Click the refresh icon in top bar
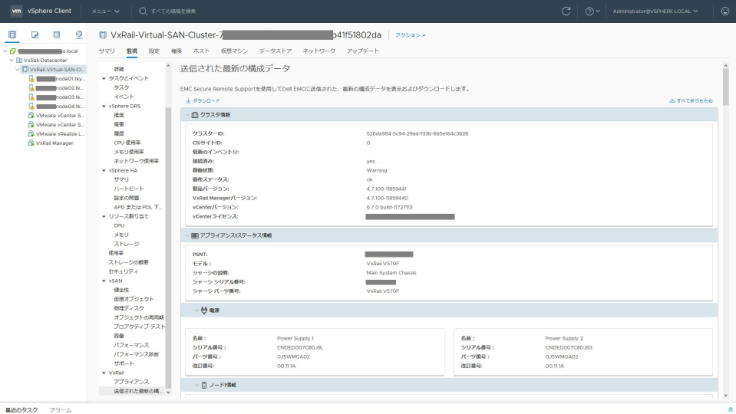Screen dimensions: 736x414 pos(566,11)
